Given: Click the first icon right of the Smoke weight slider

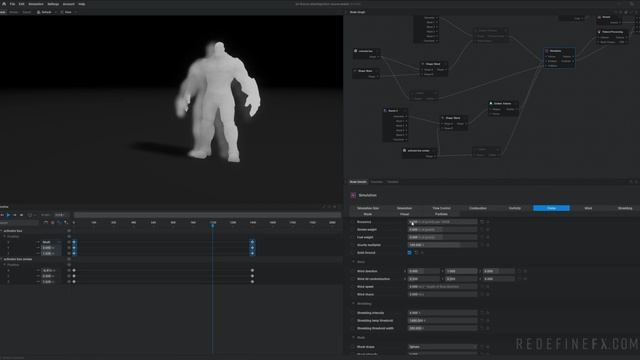Looking at the screenshot, I should coord(482,230).
